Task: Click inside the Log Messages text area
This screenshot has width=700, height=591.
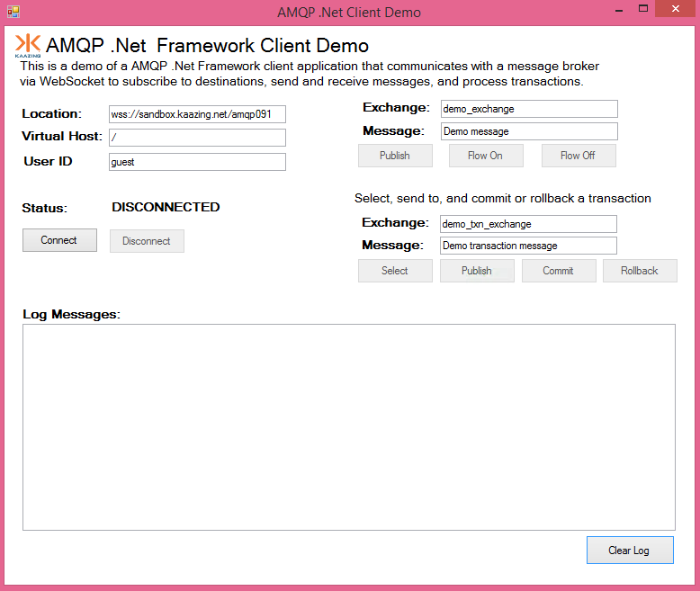Action: pyautogui.click(x=349, y=427)
